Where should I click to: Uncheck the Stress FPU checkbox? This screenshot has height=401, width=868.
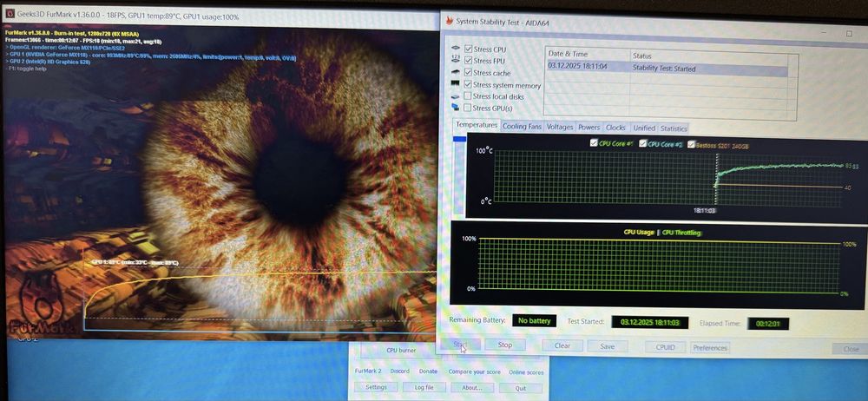[x=469, y=61]
